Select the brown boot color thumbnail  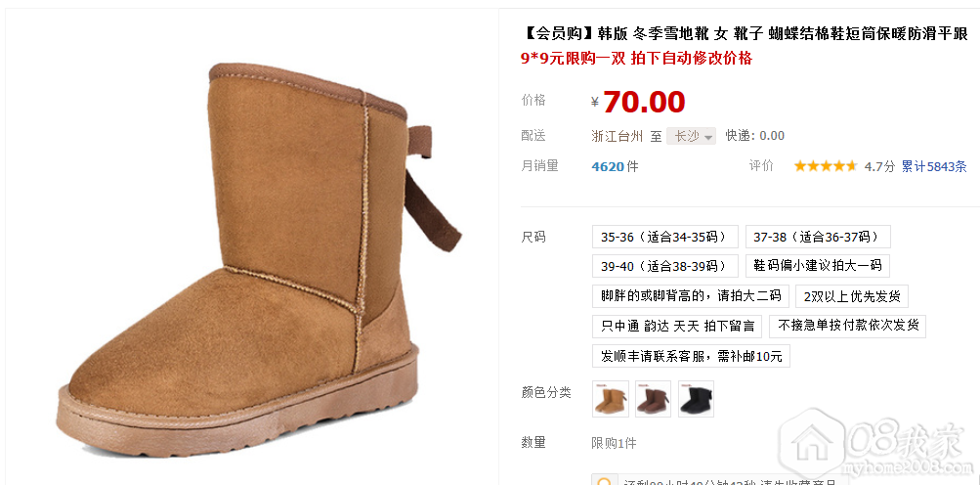click(653, 399)
